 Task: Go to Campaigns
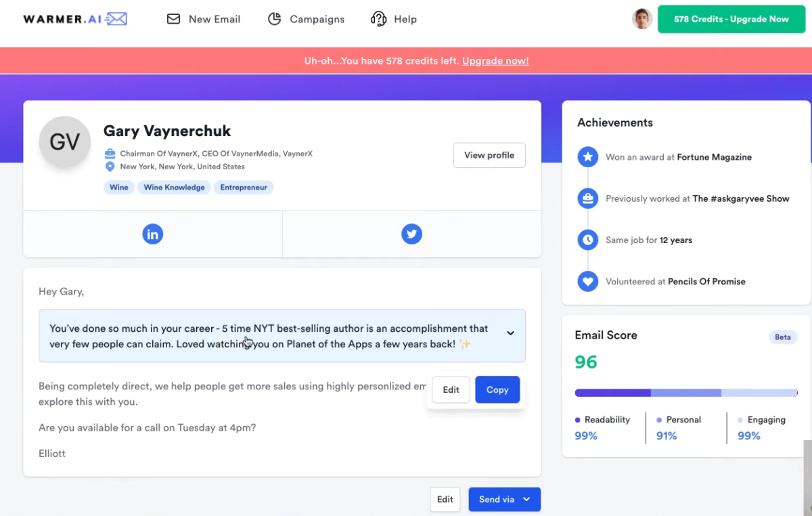(306, 19)
